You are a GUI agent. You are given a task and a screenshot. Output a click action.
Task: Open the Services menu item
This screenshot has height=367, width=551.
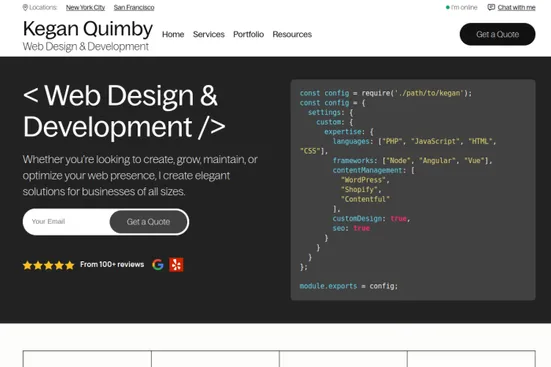click(209, 34)
